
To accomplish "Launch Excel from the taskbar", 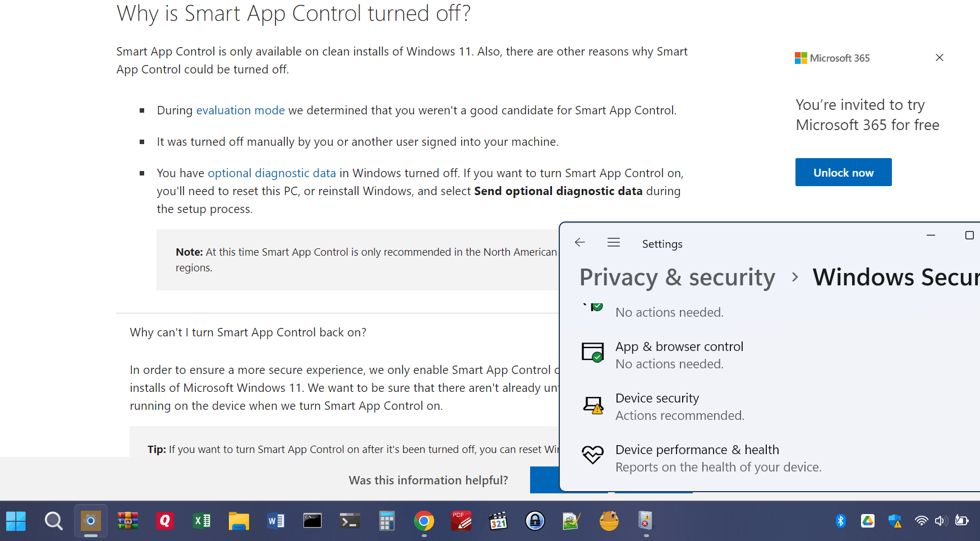I will tap(201, 521).
